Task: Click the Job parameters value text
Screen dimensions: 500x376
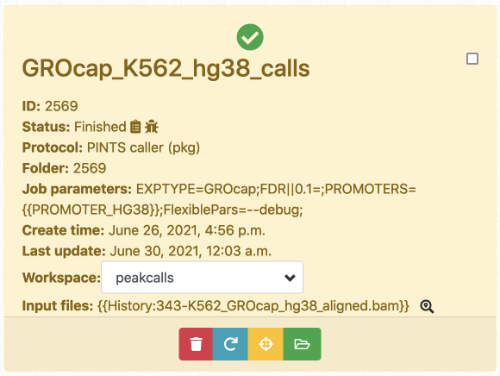Action: pos(219,199)
